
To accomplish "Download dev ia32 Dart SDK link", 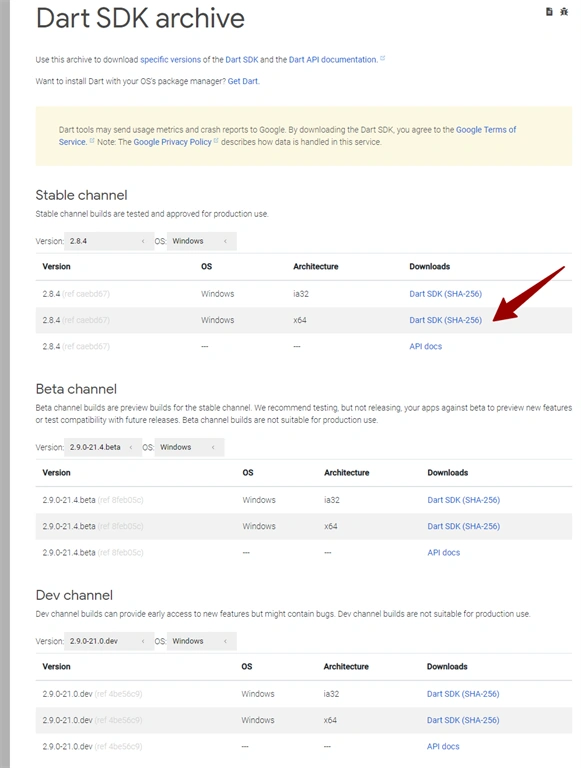I will point(463,694).
